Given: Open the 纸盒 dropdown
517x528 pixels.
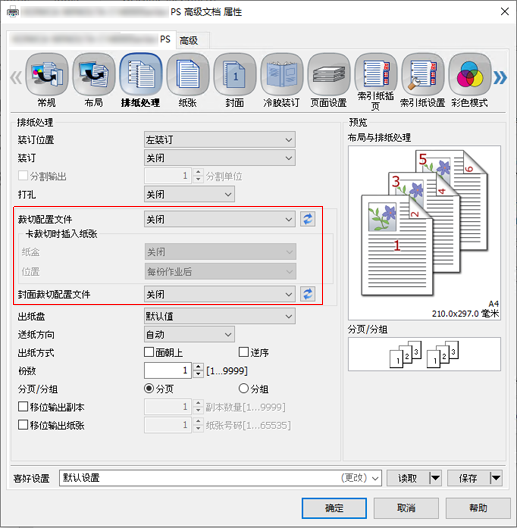Looking at the screenshot, I should pyautogui.click(x=221, y=252).
